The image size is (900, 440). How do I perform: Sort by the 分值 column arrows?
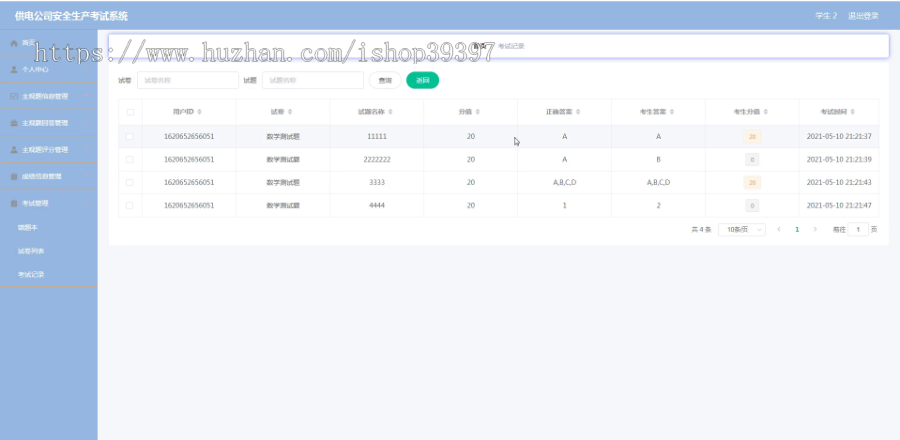[478, 112]
